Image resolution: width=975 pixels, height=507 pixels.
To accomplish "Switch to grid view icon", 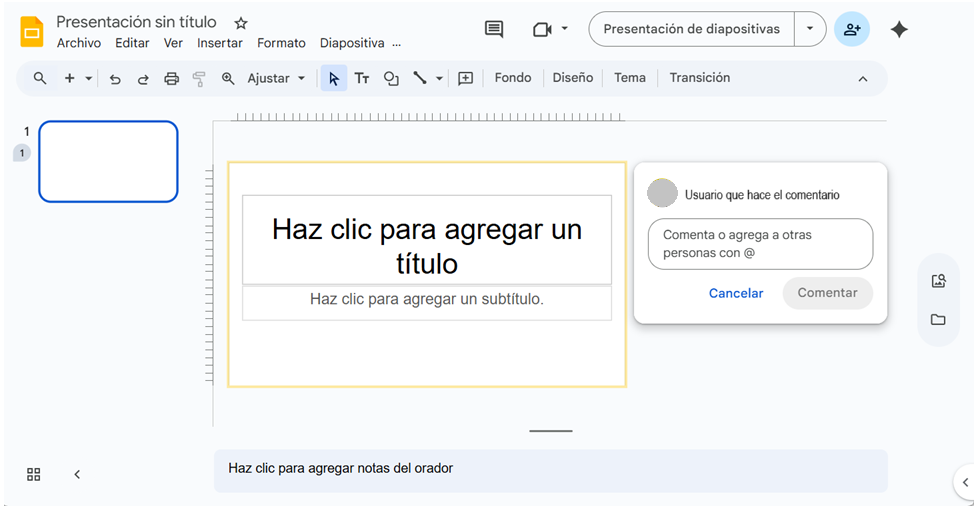I will pyautogui.click(x=34, y=474).
